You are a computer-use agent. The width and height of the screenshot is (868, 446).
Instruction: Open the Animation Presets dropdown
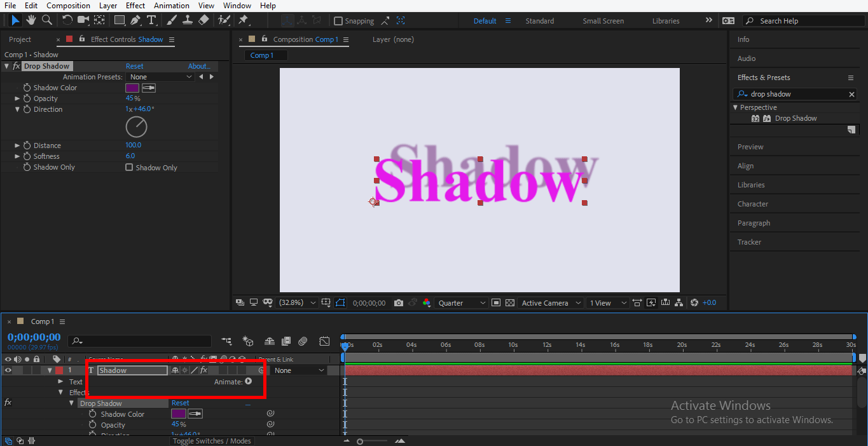point(160,76)
